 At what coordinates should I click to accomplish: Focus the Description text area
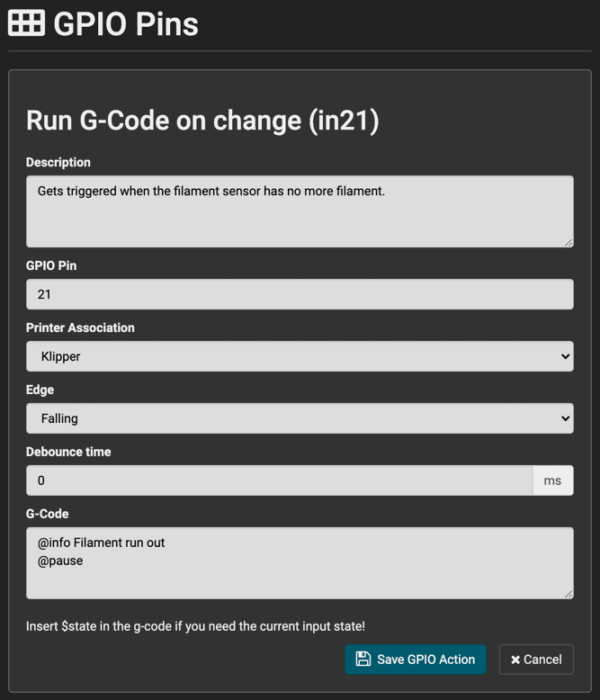click(300, 211)
